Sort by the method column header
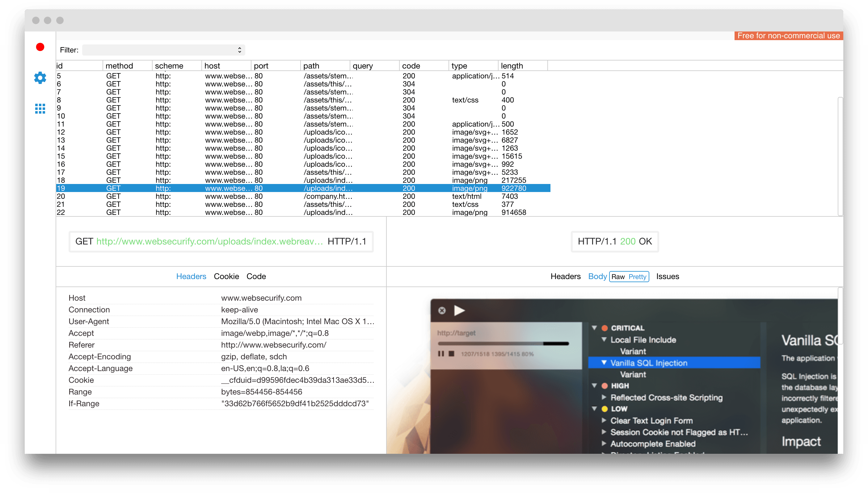 click(x=127, y=66)
